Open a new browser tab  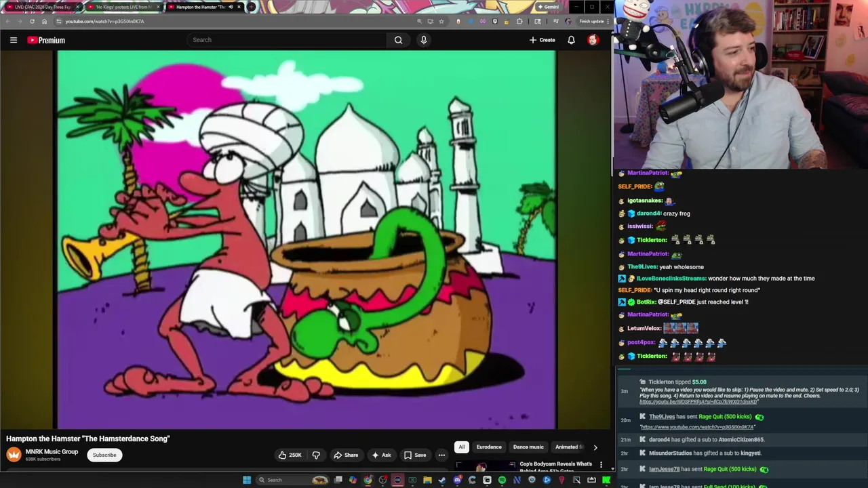pyautogui.click(x=251, y=7)
